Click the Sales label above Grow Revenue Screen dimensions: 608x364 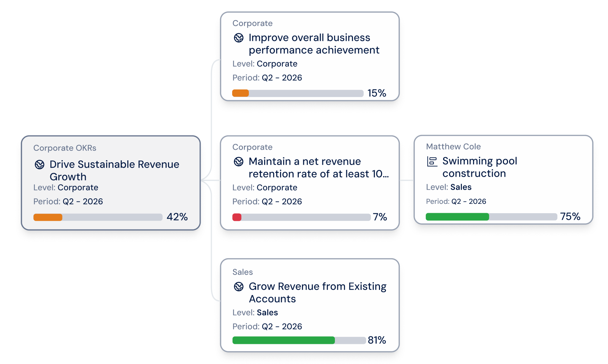[243, 272]
